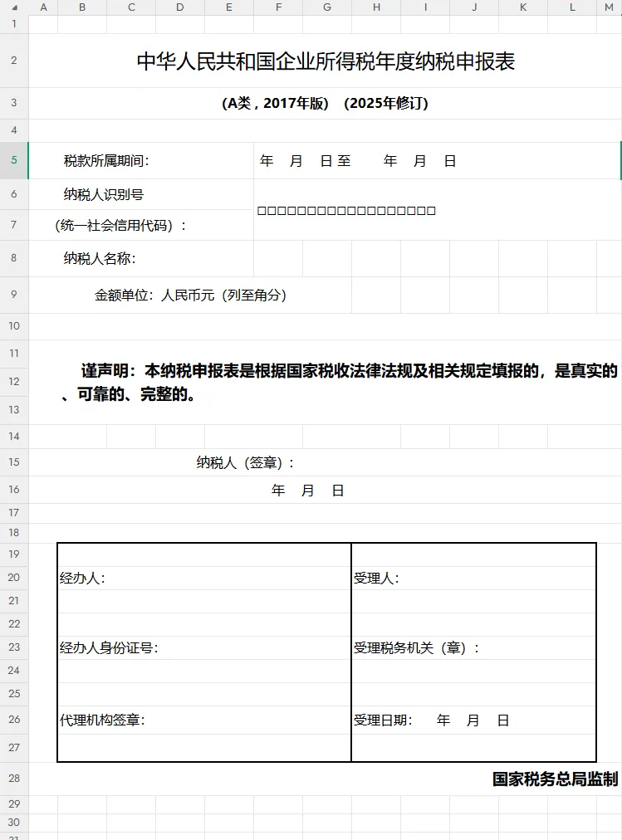Select row 5 header
The image size is (622, 840).
pyautogui.click(x=14, y=160)
